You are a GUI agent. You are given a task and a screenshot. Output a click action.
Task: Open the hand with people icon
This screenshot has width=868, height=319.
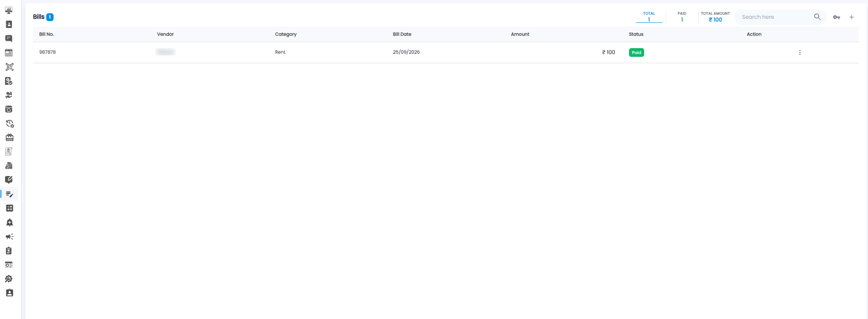pos(9,95)
